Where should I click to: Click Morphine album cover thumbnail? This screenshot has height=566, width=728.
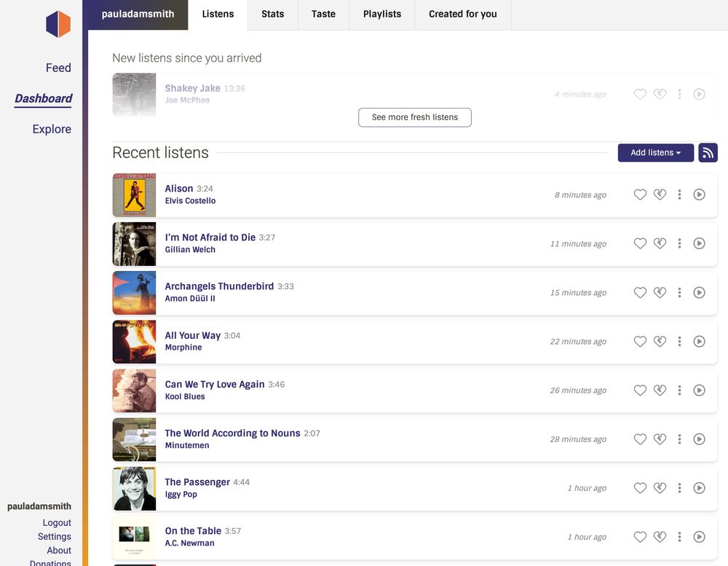click(x=134, y=342)
